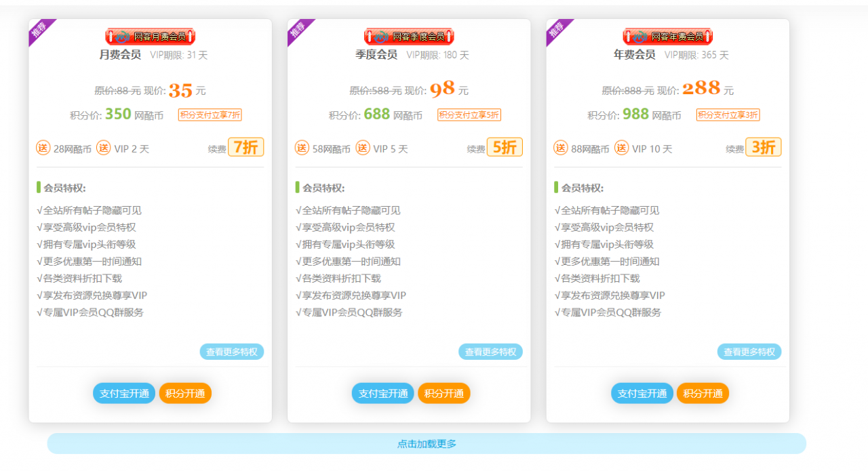Click the 送 icon before VIP 2 天
Image resolution: width=868 pixels, height=471 pixels.
click(x=103, y=147)
